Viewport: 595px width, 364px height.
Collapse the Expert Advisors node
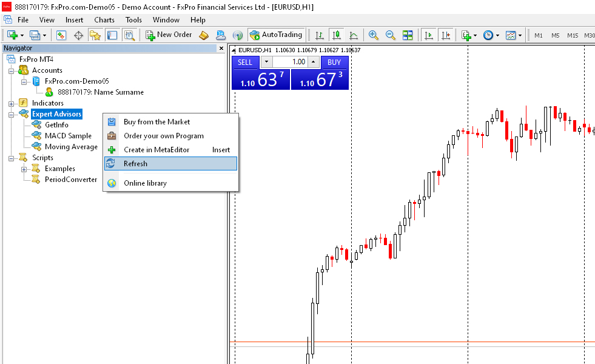click(x=11, y=115)
